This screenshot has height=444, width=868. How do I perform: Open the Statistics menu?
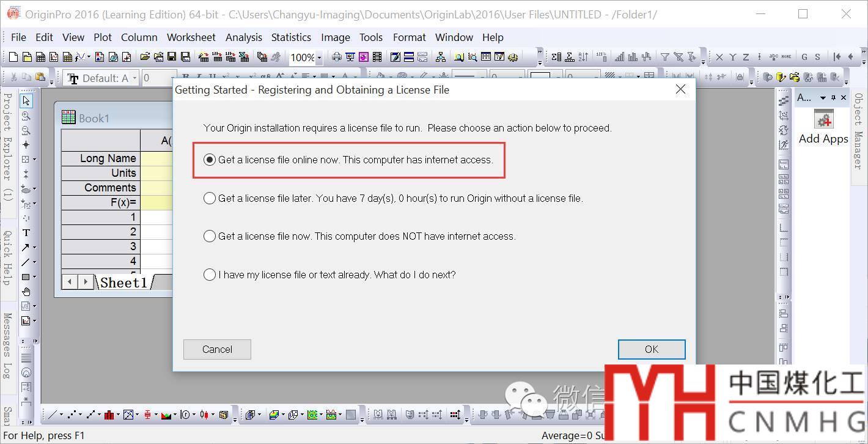click(291, 37)
